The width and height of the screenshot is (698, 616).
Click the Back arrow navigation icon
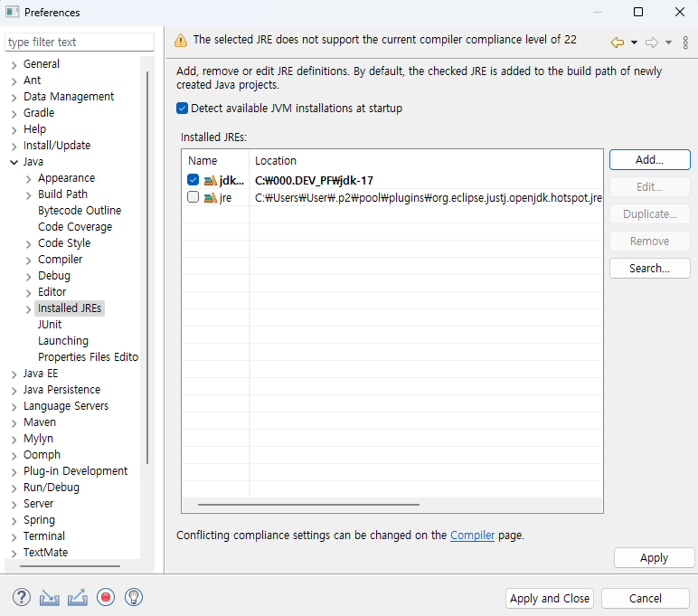(x=618, y=43)
